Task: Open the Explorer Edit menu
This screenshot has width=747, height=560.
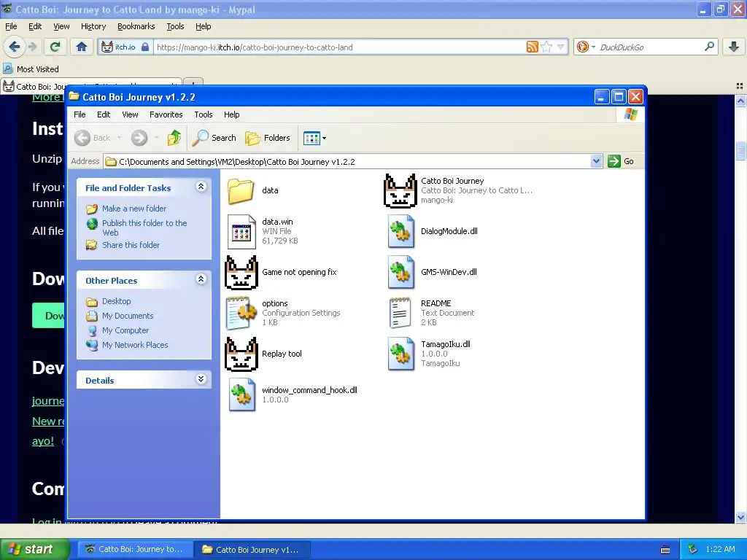Action: tap(104, 114)
